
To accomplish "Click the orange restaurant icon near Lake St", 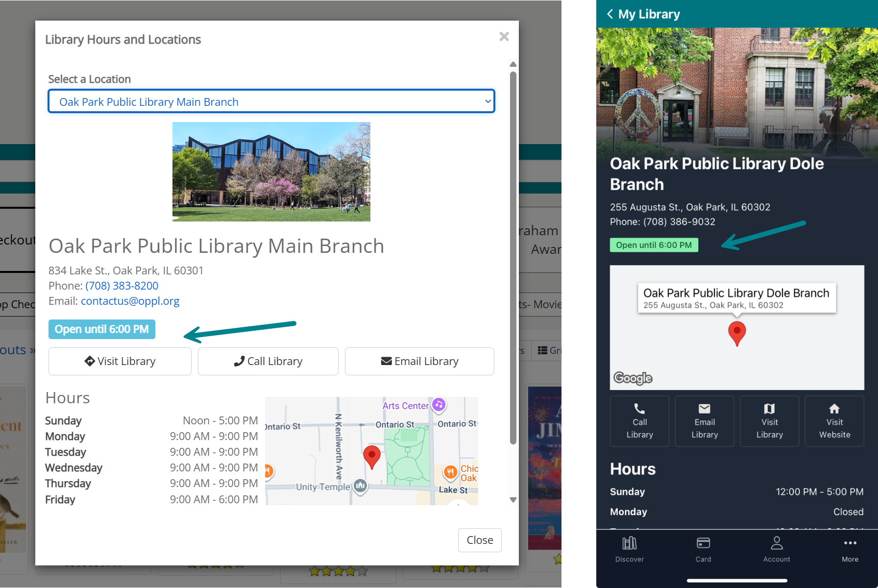I will point(450,472).
